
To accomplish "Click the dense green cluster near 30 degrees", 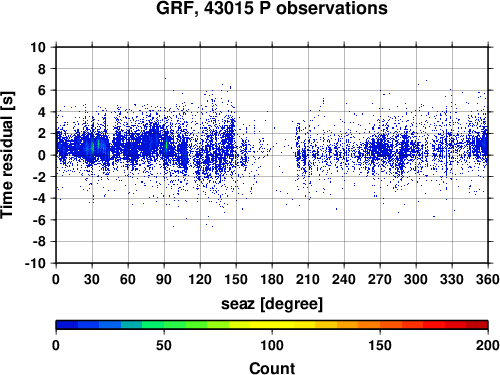I will [x=93, y=147].
